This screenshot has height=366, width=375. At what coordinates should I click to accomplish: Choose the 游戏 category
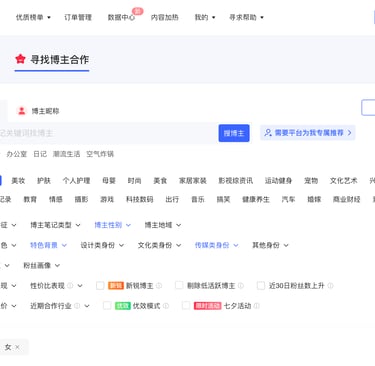(107, 199)
